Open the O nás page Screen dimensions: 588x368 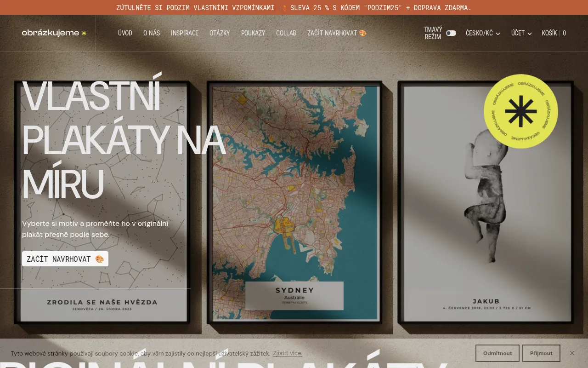[152, 33]
